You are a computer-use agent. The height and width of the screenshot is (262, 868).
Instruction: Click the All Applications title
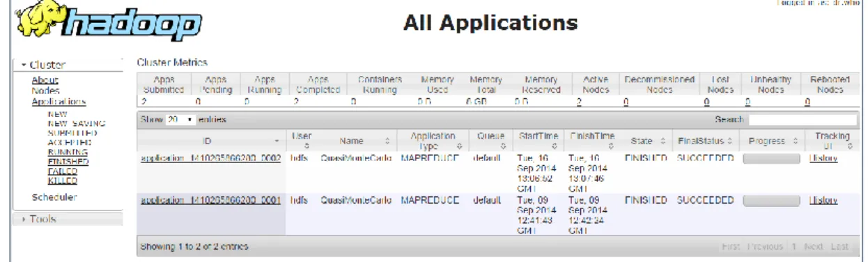(491, 23)
